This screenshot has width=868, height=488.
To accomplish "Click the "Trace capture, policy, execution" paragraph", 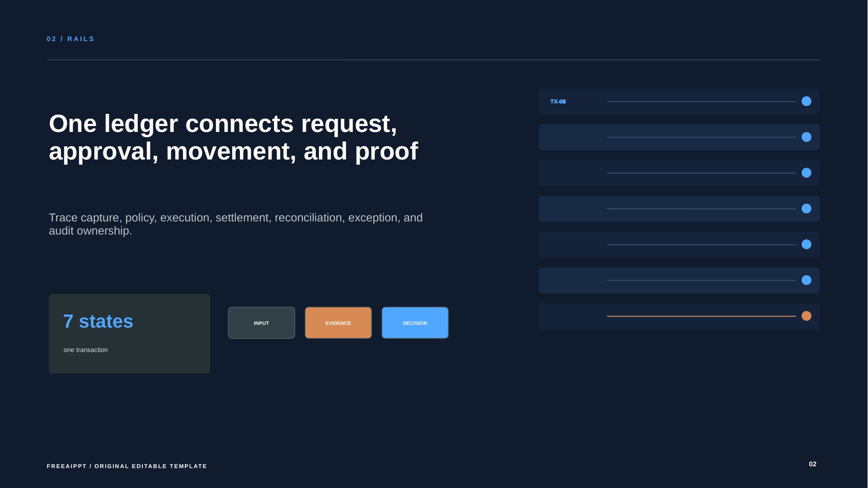I will click(236, 224).
